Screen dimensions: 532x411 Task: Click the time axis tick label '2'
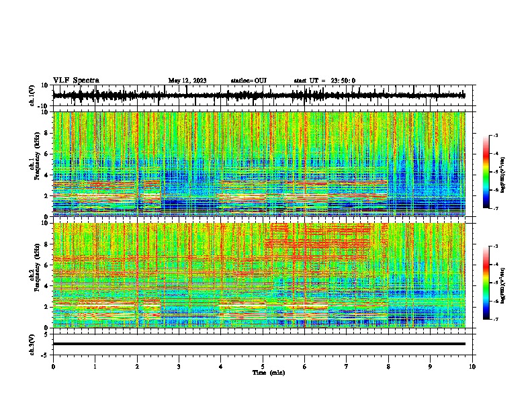137,367
